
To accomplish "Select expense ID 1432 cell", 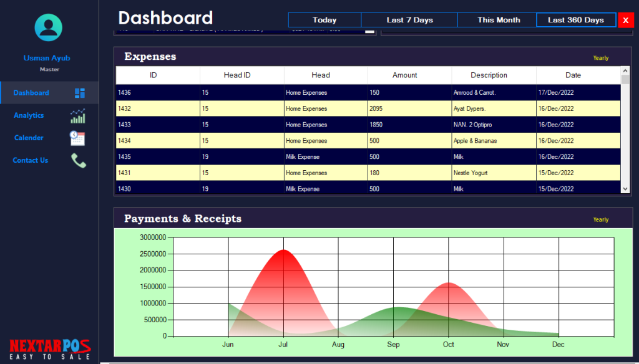I will 158,108.
